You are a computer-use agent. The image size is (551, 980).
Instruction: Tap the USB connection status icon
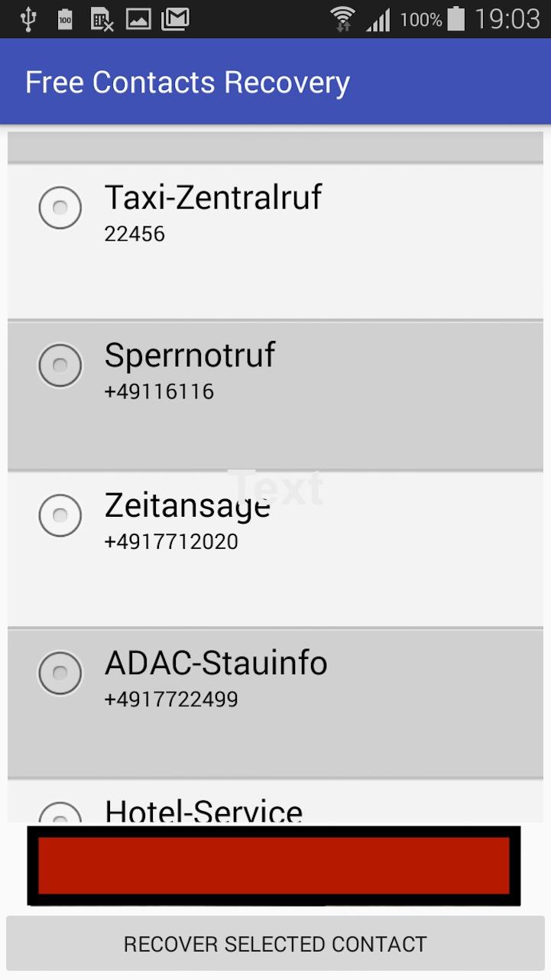[x=28, y=19]
